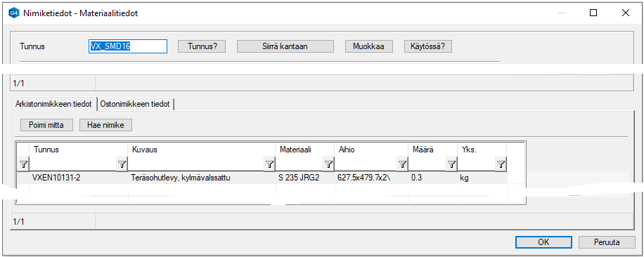
Task: Select unit cell kg
Action: (482, 178)
